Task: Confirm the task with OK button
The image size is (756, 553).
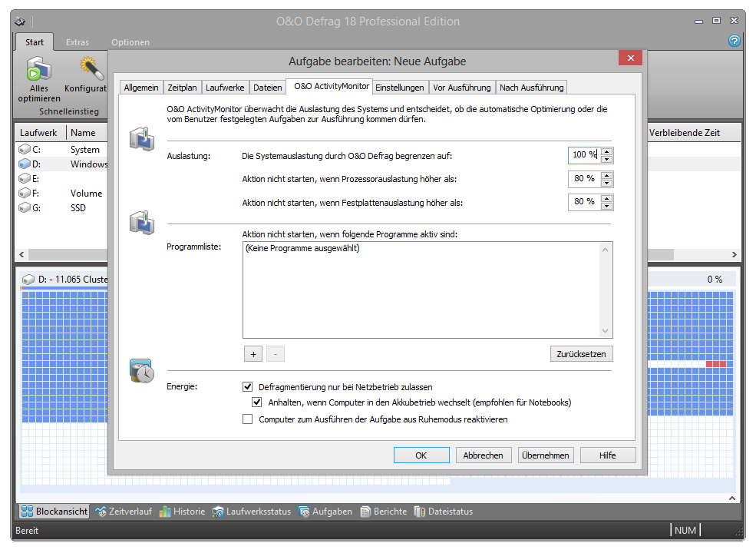Action: point(421,455)
